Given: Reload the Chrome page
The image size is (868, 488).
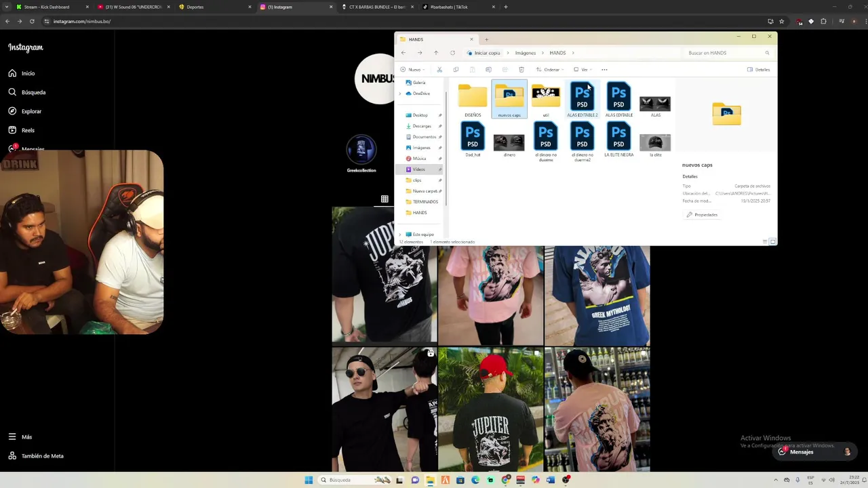Looking at the screenshot, I should point(31,21).
